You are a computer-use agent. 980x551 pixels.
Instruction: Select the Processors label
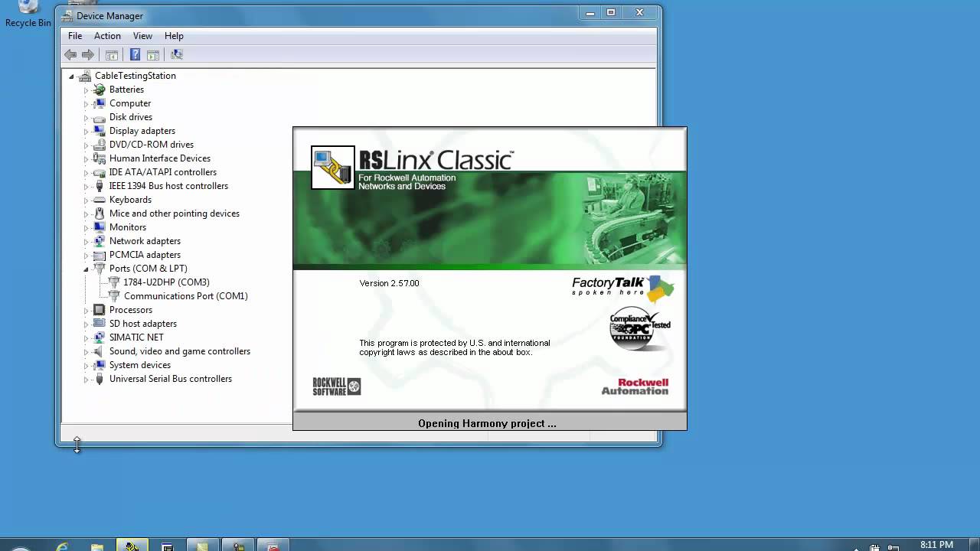[x=131, y=310]
